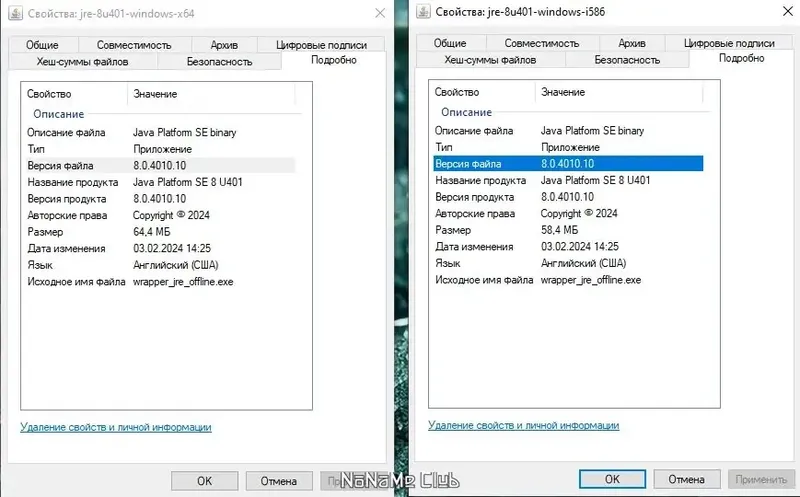Select Авторские права row in x64 window
800x497 pixels.
[160, 215]
